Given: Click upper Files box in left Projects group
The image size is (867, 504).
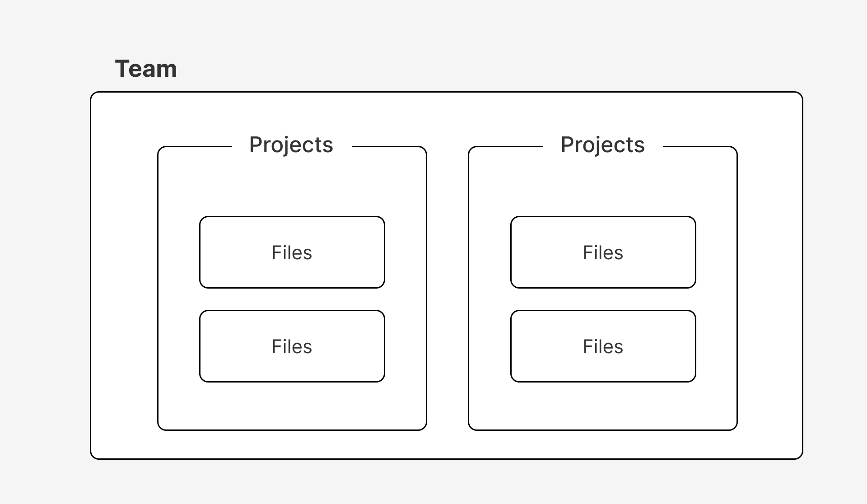Looking at the screenshot, I should coord(292,252).
